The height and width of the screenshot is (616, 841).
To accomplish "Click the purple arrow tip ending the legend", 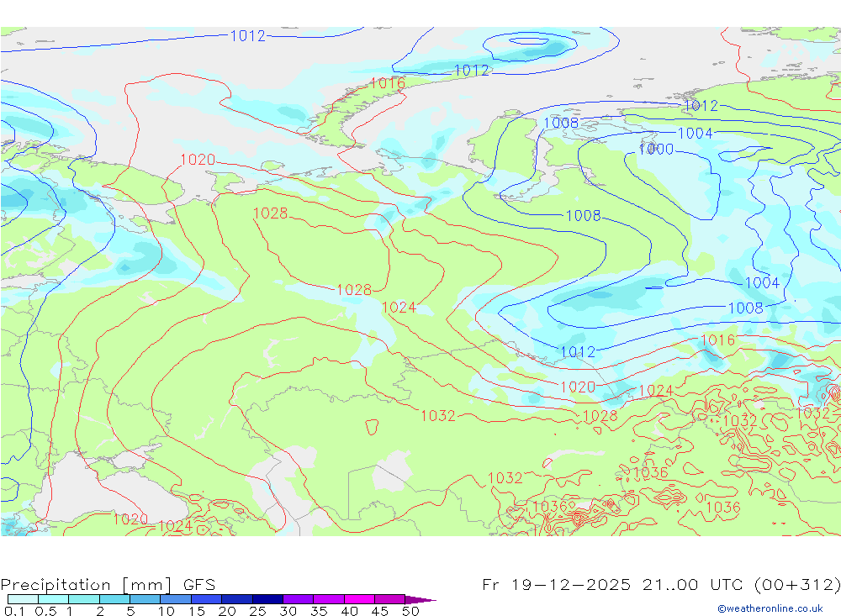I will click(420, 600).
